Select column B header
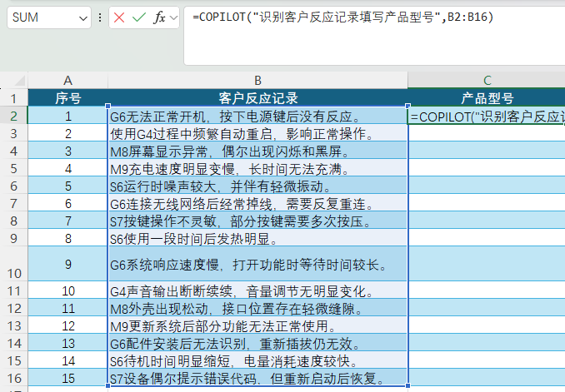The height and width of the screenshot is (392, 565). pos(257,80)
